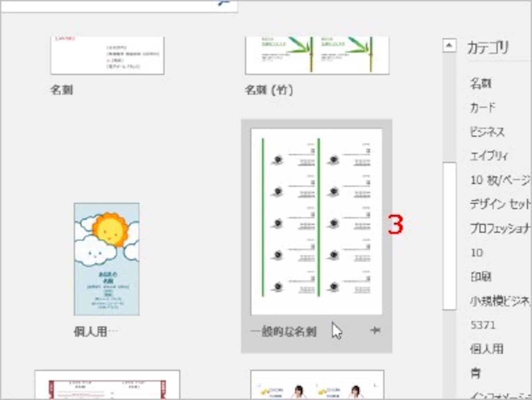Click the 個人用 template caption
Screen dimensions: 532x400
tap(96, 332)
